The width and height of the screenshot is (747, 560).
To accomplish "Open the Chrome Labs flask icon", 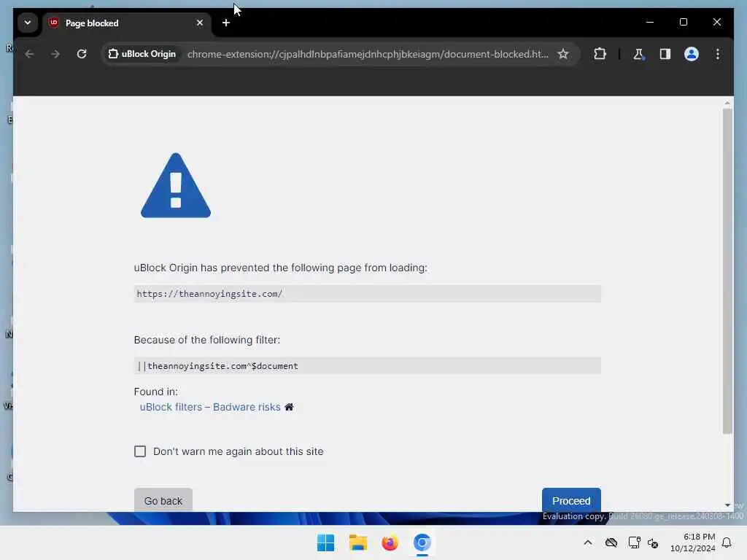I will 638,54.
